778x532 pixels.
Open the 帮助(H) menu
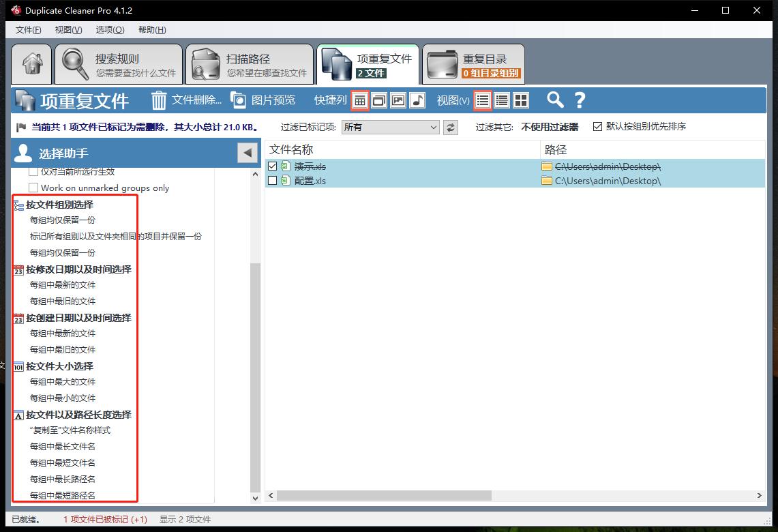[x=152, y=30]
